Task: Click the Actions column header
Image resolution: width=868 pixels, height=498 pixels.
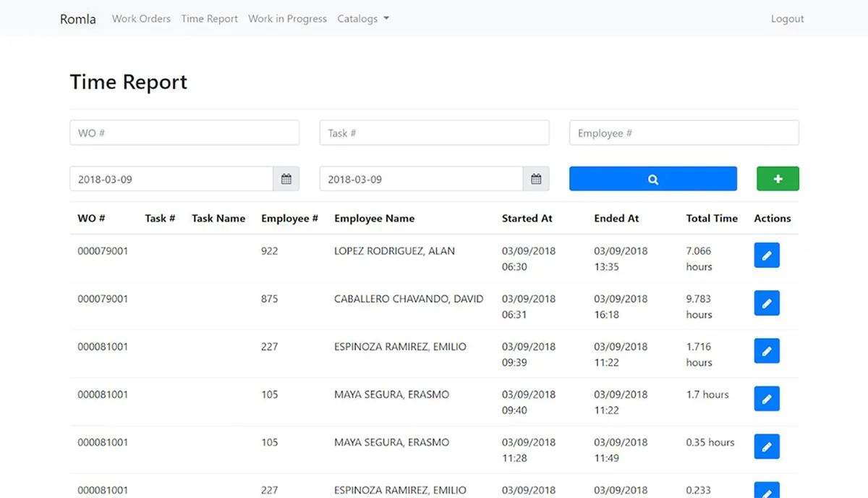Action: 773,218
